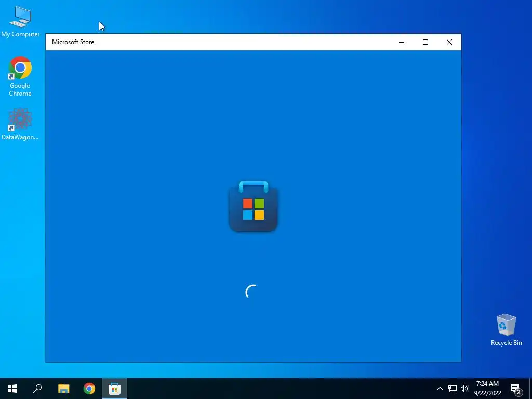Open DataWagon desktop shortcut
Image resolution: width=532 pixels, height=399 pixels.
tap(20, 124)
